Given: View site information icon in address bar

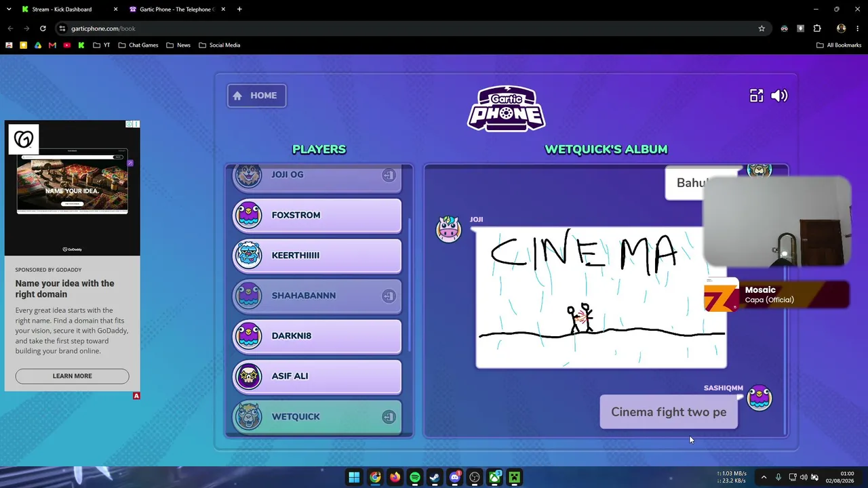Looking at the screenshot, I should [x=62, y=28].
